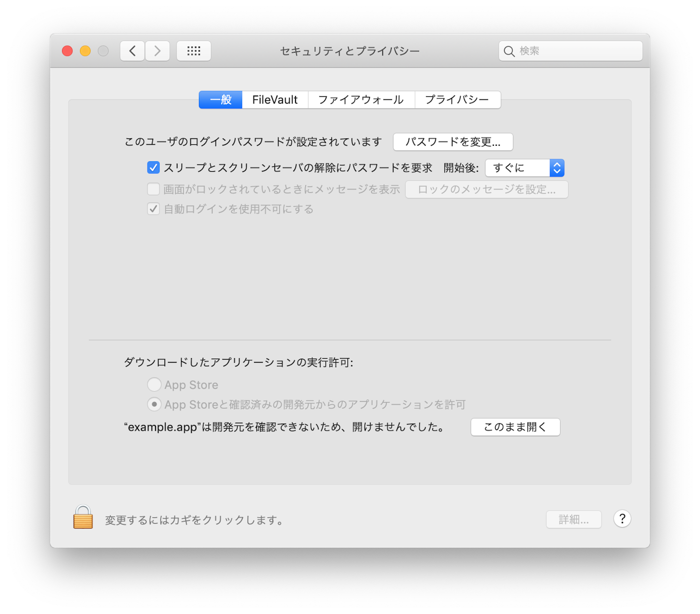The width and height of the screenshot is (700, 614).
Task: Click the magnifying glass in the search field
Action: 509,51
